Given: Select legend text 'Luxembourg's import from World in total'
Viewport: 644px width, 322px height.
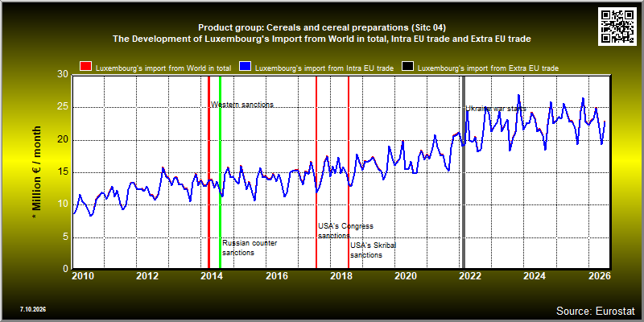Looking at the screenshot, I should 163,68.
